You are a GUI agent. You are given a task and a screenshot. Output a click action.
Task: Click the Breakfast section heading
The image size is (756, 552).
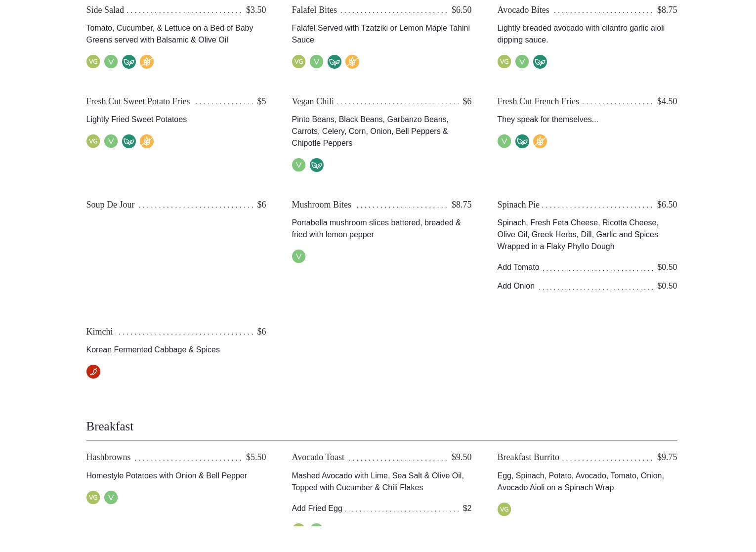click(110, 426)
